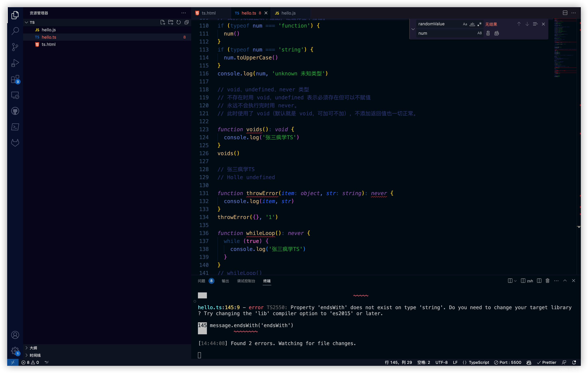The height and width of the screenshot is (373, 588).
Task: Kill the terminal with trash icon
Action: click(548, 281)
